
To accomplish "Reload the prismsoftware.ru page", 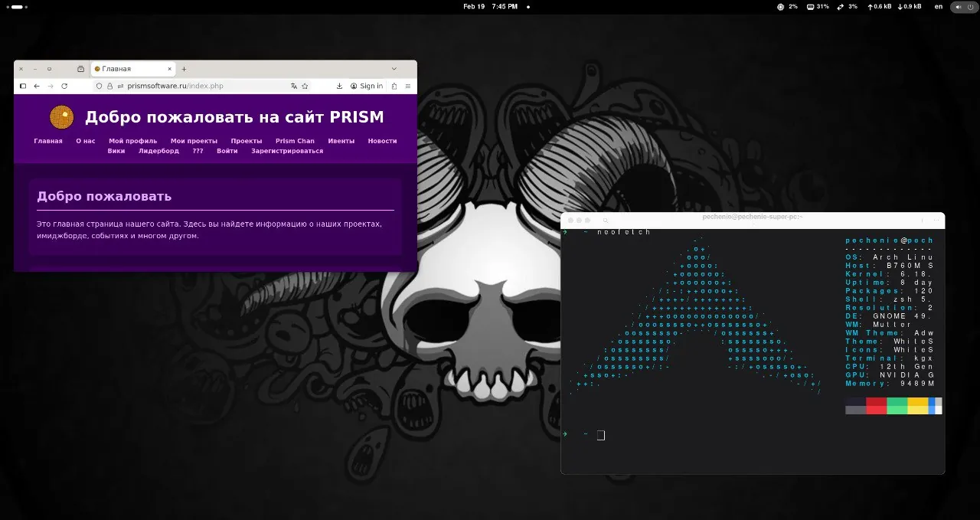I will (64, 86).
